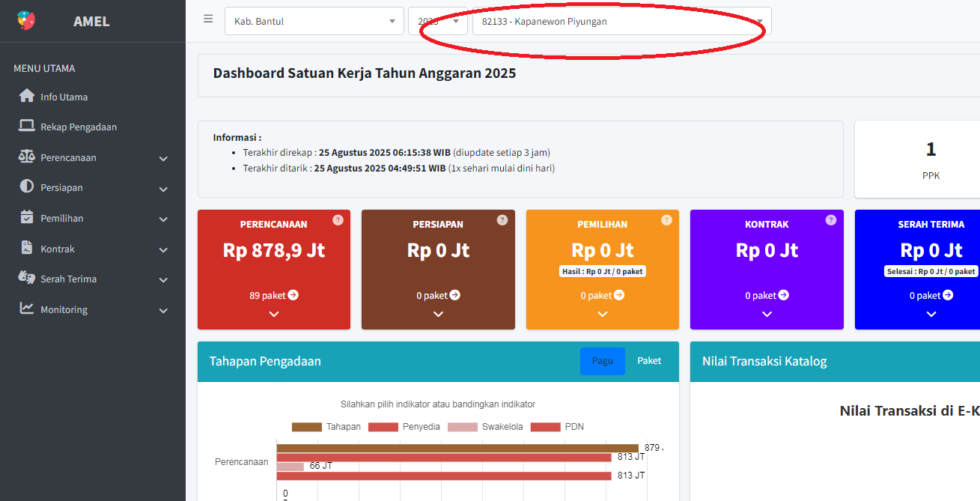Click help icon on Persiapan card
Screen dimensions: 980x501
(502, 220)
